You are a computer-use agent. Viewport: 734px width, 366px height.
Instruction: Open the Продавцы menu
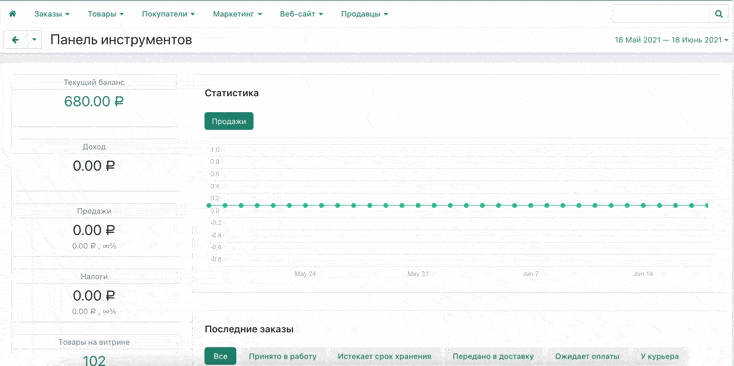click(x=364, y=14)
